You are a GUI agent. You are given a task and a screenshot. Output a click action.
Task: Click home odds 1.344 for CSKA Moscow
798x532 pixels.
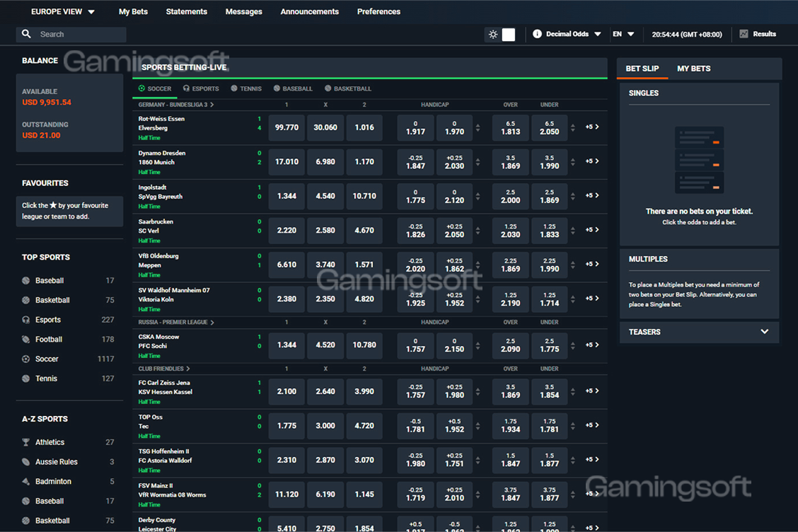287,345
